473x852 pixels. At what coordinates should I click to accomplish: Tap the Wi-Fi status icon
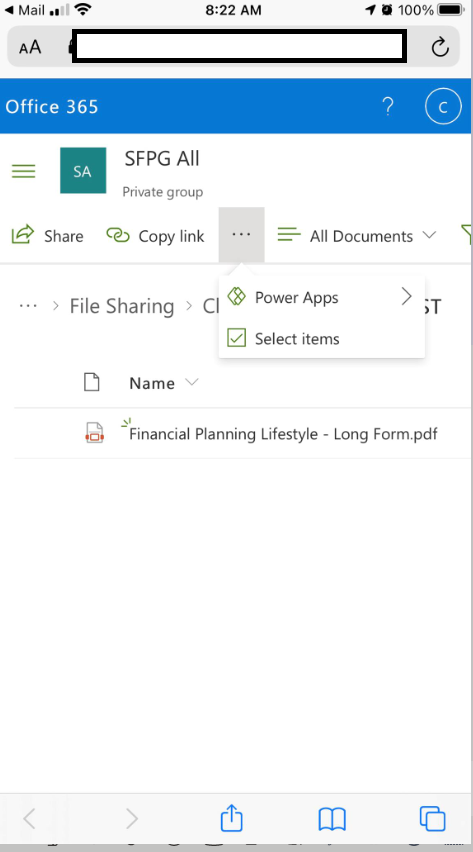[x=83, y=9]
